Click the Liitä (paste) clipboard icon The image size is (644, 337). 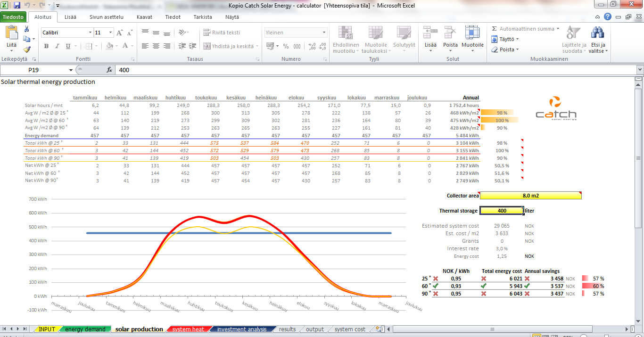[11, 33]
